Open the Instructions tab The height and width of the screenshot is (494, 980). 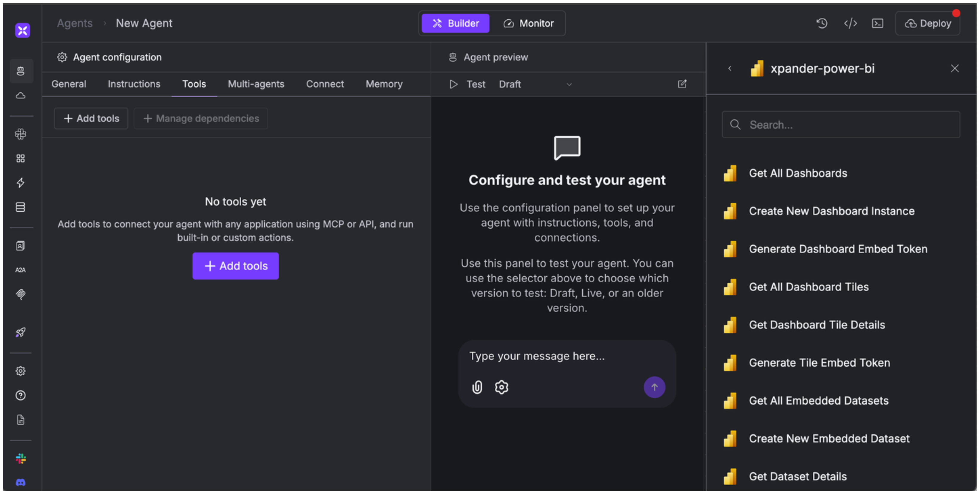click(134, 84)
